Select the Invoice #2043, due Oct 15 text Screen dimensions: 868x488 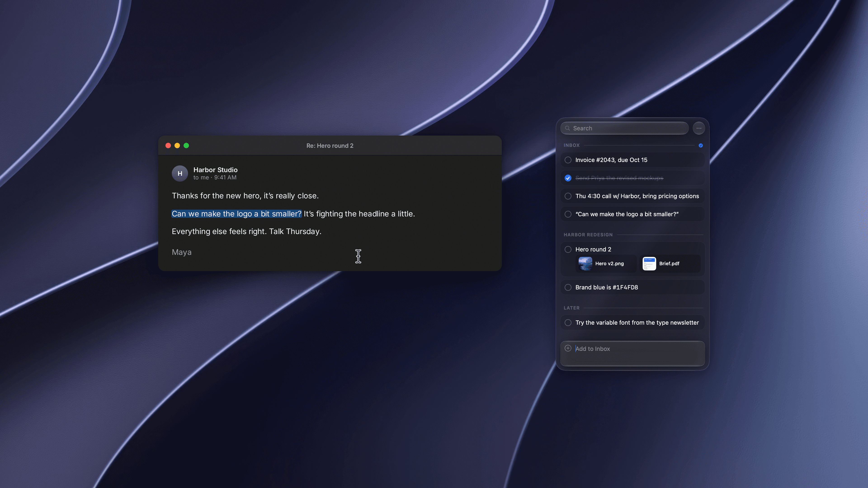[x=611, y=160]
